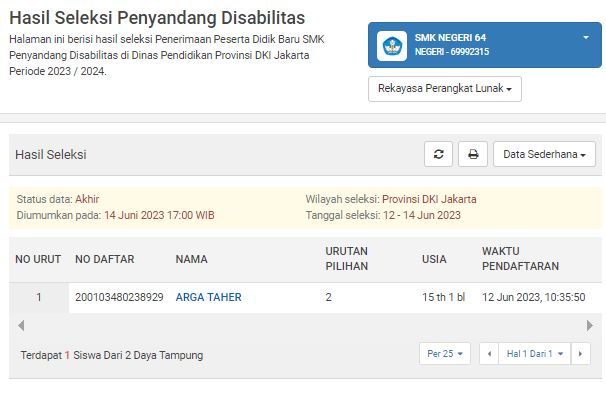Open the Per 25 rows dropdown
The height and width of the screenshot is (393, 606).
(x=445, y=354)
